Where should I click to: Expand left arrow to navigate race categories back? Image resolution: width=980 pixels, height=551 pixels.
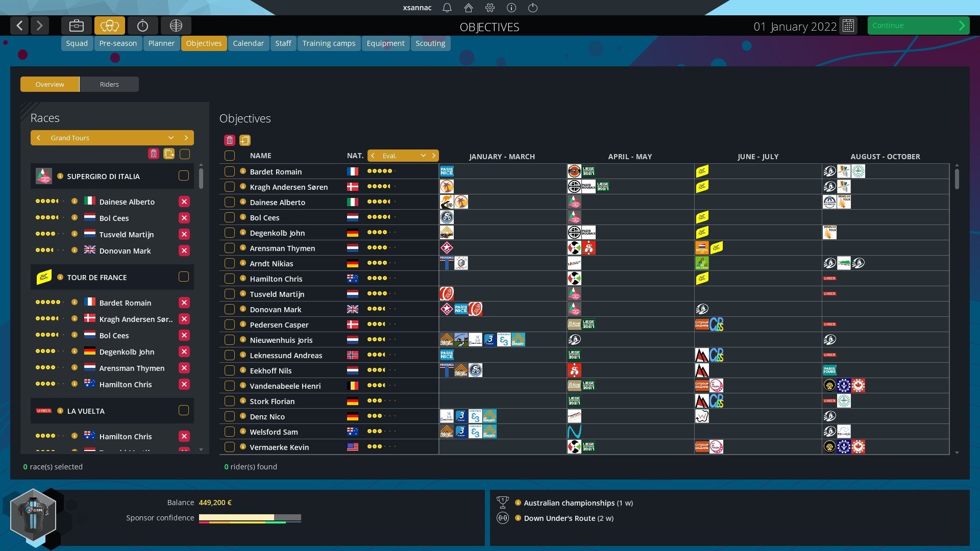(38, 137)
